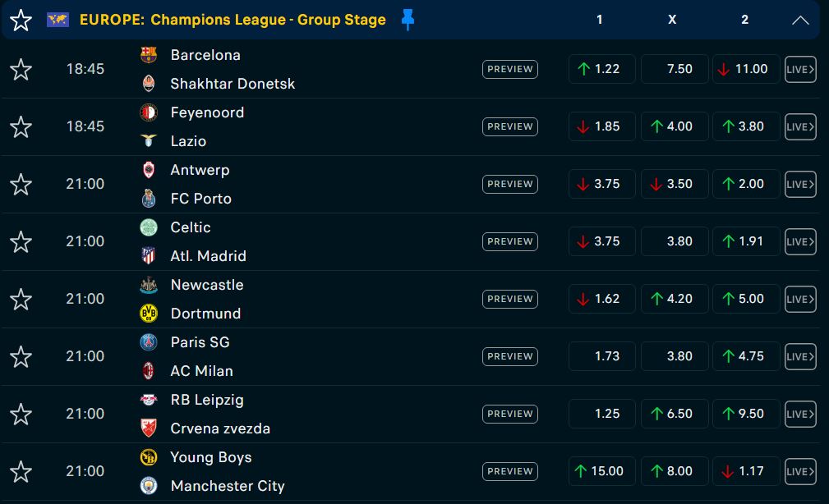The image size is (829, 504).
Task: Expand LIVE details for Young Boys match
Action: tap(800, 471)
